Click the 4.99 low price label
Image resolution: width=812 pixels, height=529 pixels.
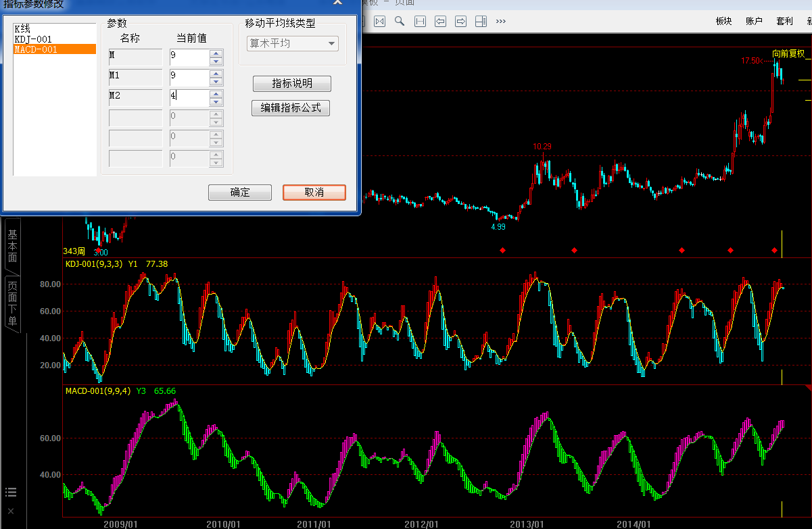(x=498, y=227)
